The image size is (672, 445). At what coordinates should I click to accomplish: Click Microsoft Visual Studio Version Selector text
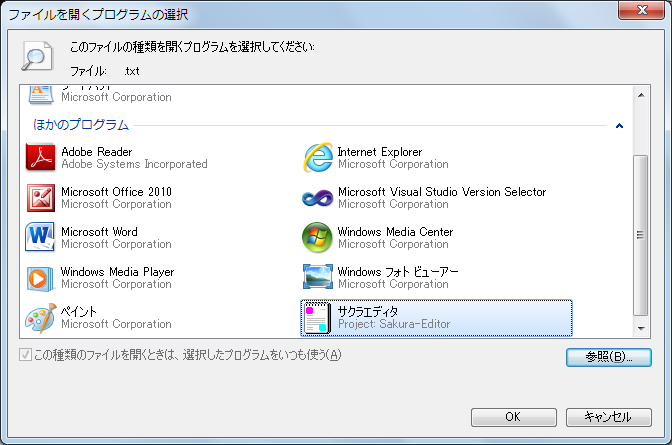pyautogui.click(x=442, y=192)
